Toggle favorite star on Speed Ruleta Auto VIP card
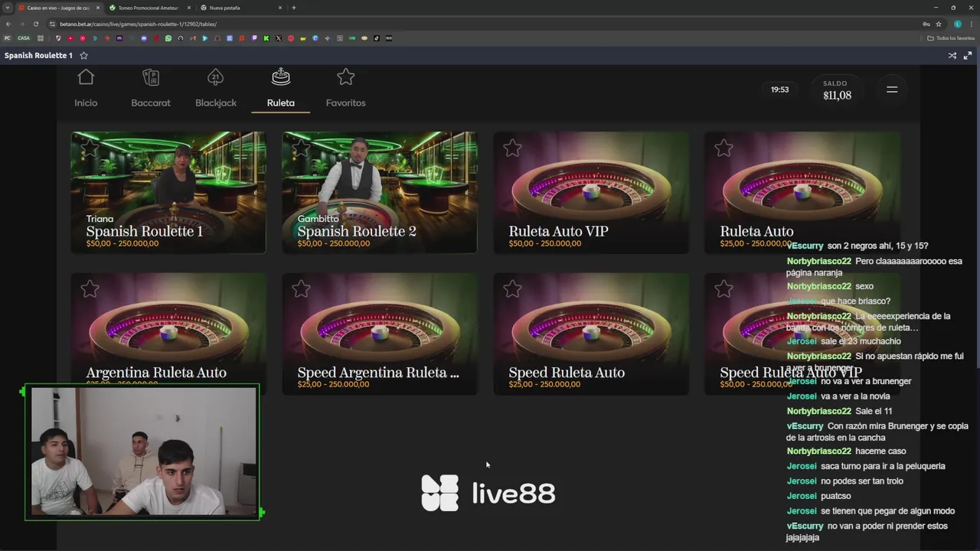980x551 pixels. coord(724,289)
